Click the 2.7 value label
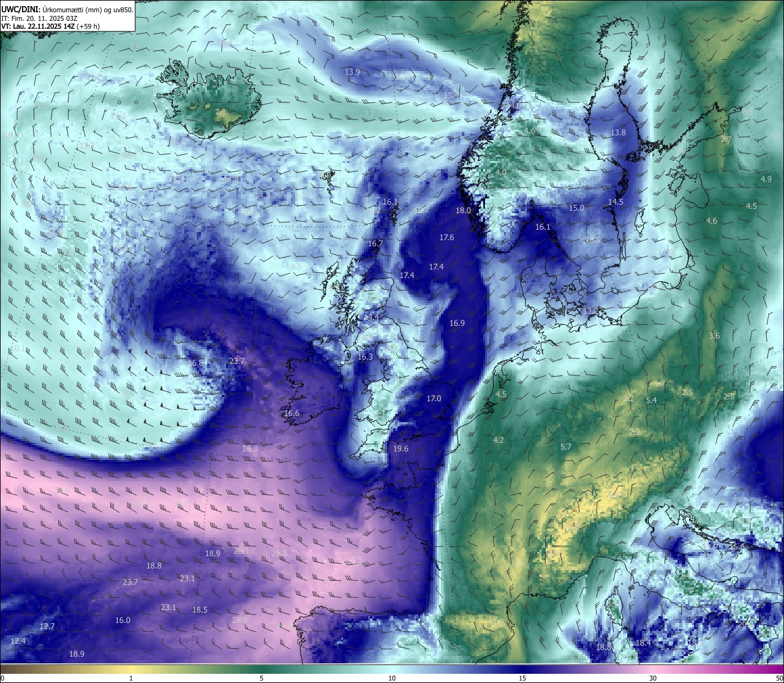 click(726, 140)
